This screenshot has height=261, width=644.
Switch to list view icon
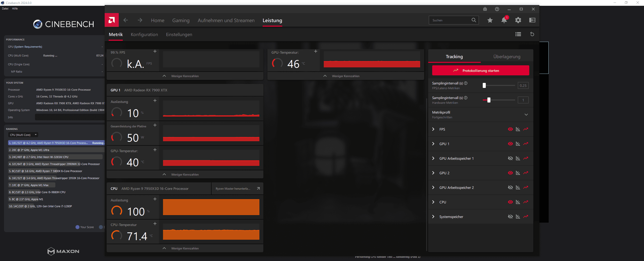(518, 34)
